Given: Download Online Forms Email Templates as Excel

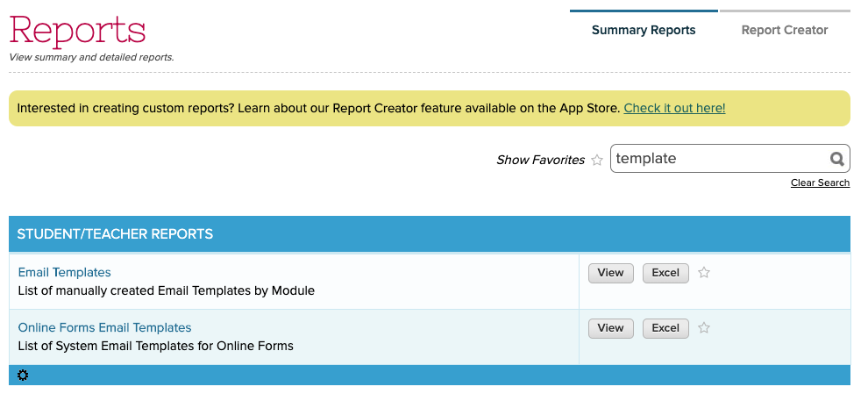Looking at the screenshot, I should pyautogui.click(x=665, y=328).
